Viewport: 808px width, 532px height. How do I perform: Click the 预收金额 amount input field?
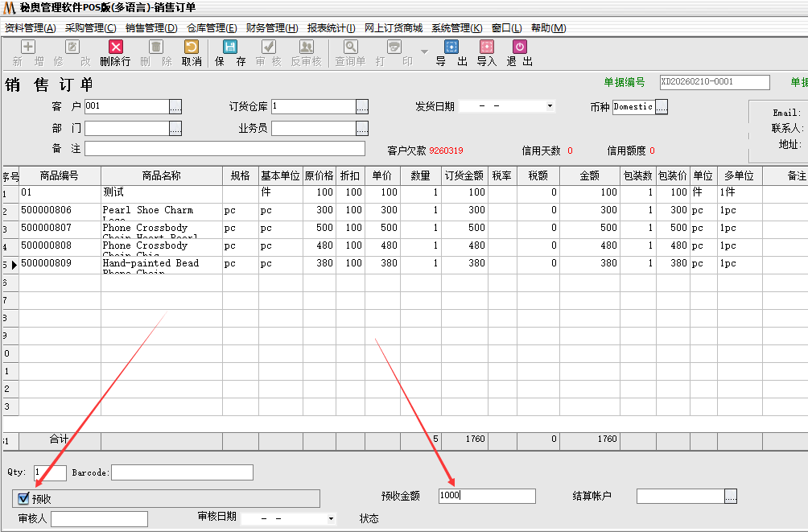486,497
